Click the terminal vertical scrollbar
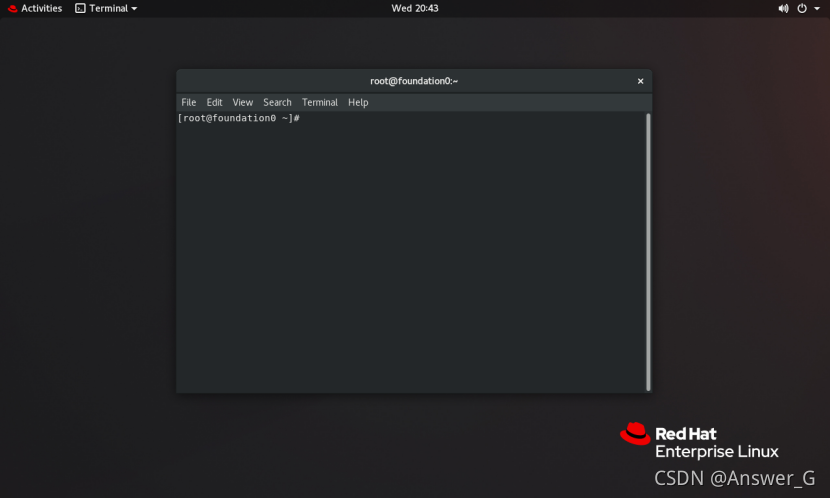 (648, 252)
